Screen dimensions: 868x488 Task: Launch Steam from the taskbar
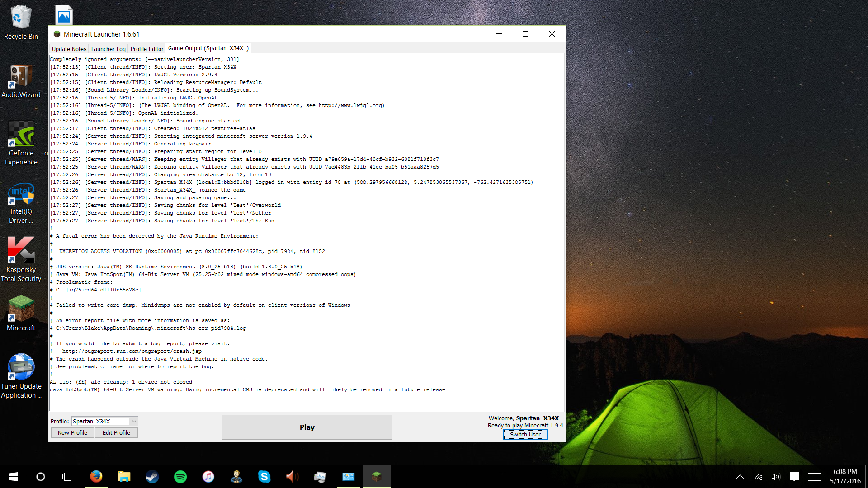152,476
